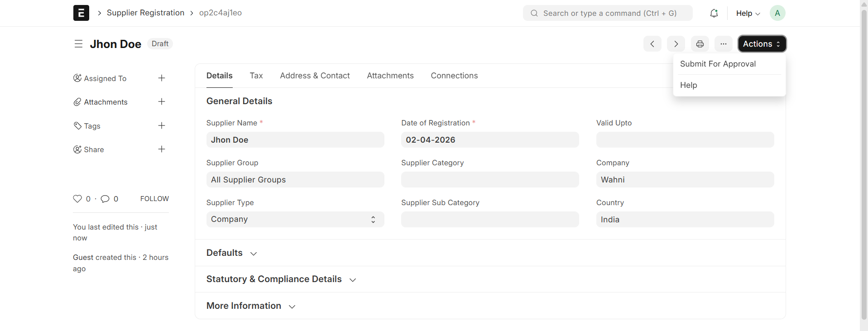868x331 pixels.
Task: Switch to Address & Contact tab
Action: pyautogui.click(x=315, y=76)
